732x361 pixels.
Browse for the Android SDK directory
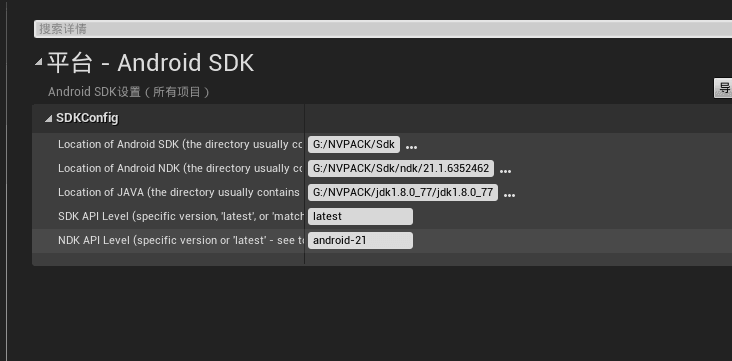tap(411, 147)
